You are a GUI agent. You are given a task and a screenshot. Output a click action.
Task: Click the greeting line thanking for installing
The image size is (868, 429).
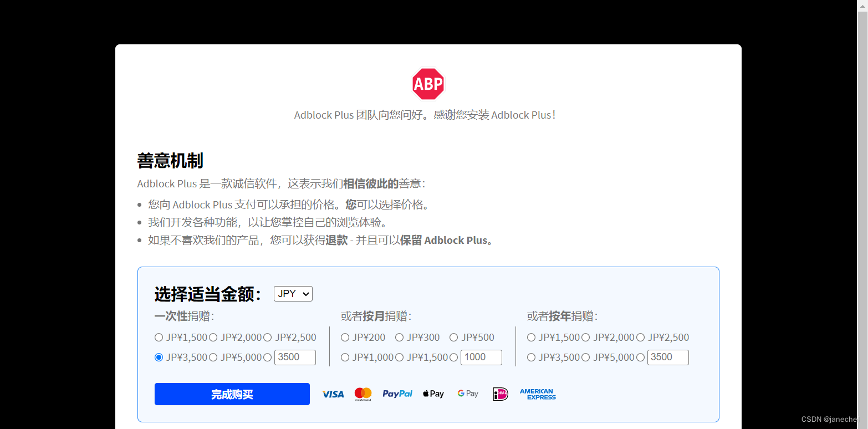425,115
